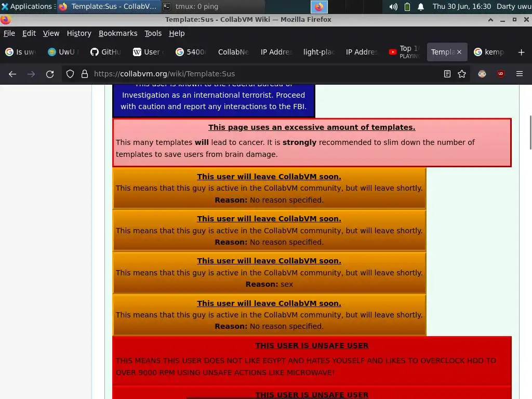Switch to the light-place tab
532x399 pixels.
pyautogui.click(x=319, y=52)
